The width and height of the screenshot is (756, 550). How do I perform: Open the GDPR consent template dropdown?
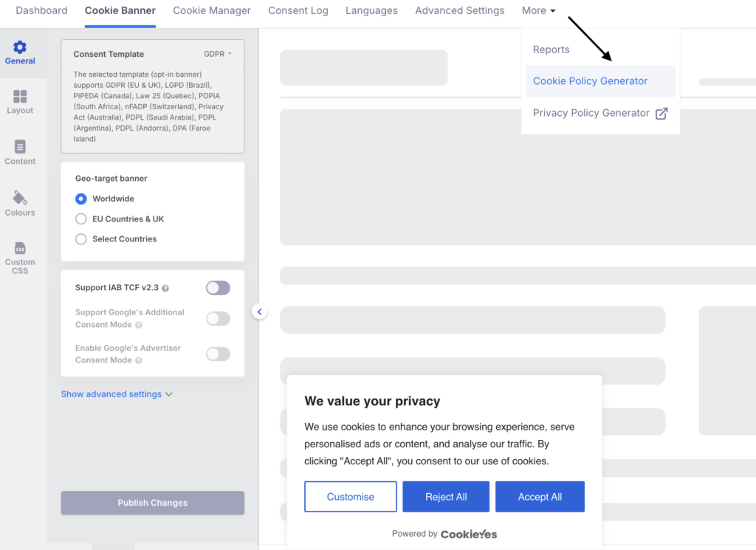coord(218,54)
